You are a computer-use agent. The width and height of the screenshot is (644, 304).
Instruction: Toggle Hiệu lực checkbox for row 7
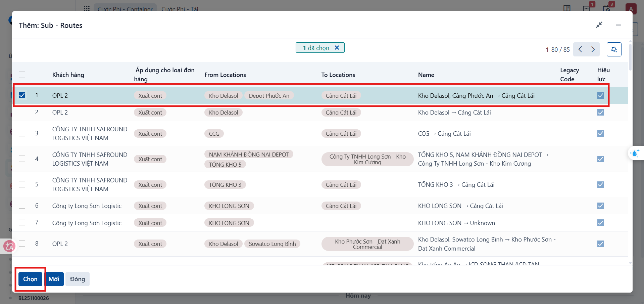click(x=600, y=223)
